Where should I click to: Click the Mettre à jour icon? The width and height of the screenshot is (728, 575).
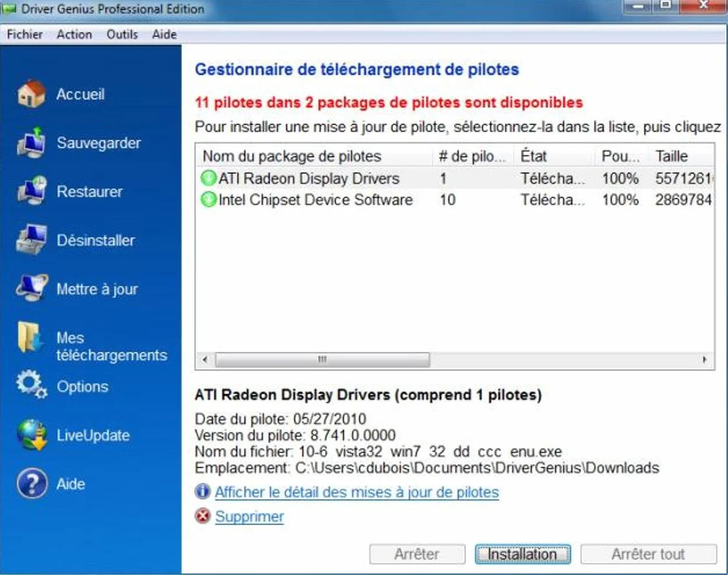pos(32,288)
